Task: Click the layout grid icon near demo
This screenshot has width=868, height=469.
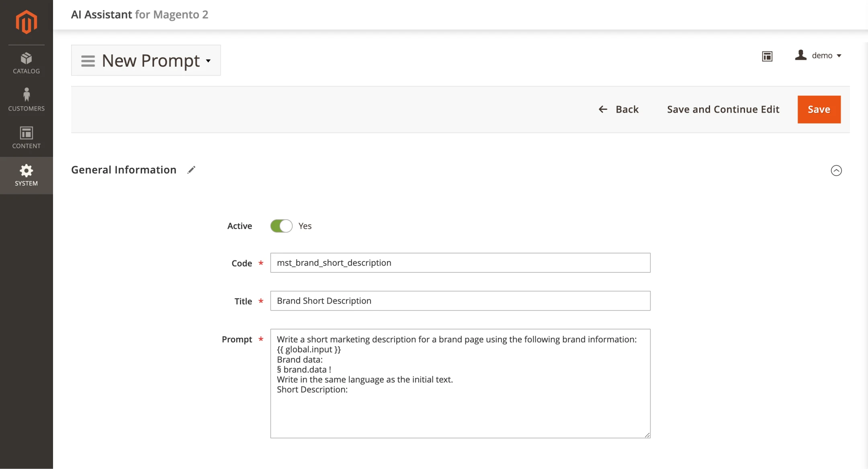Action: [767, 56]
